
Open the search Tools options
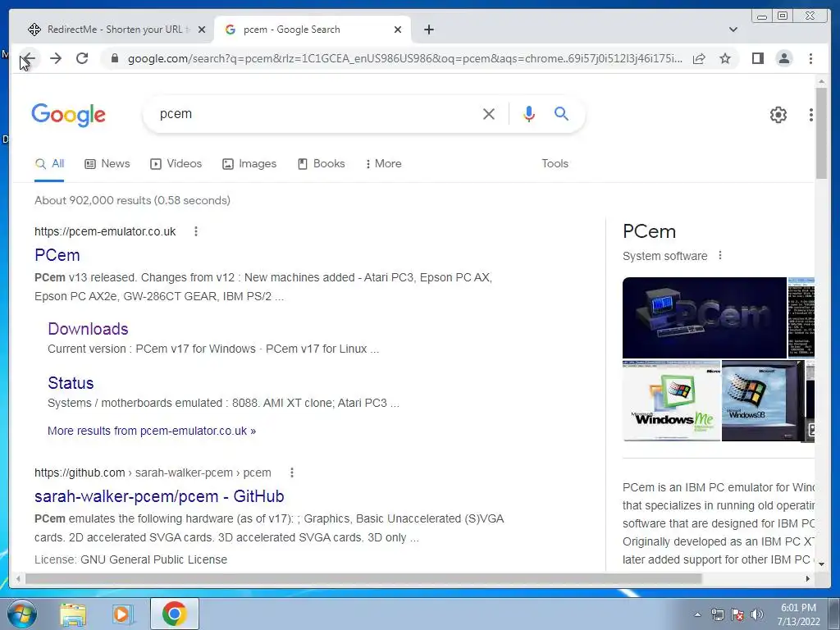[555, 163]
